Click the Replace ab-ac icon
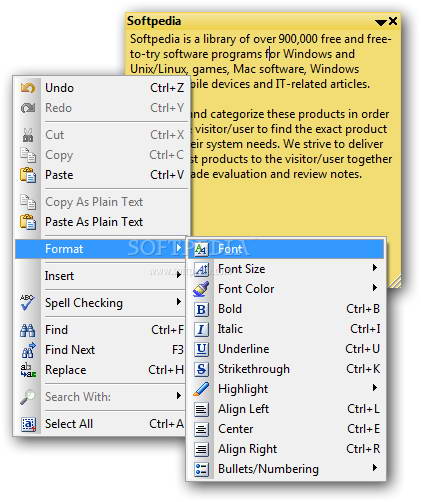Image resolution: width=421 pixels, height=502 pixels. 28,370
